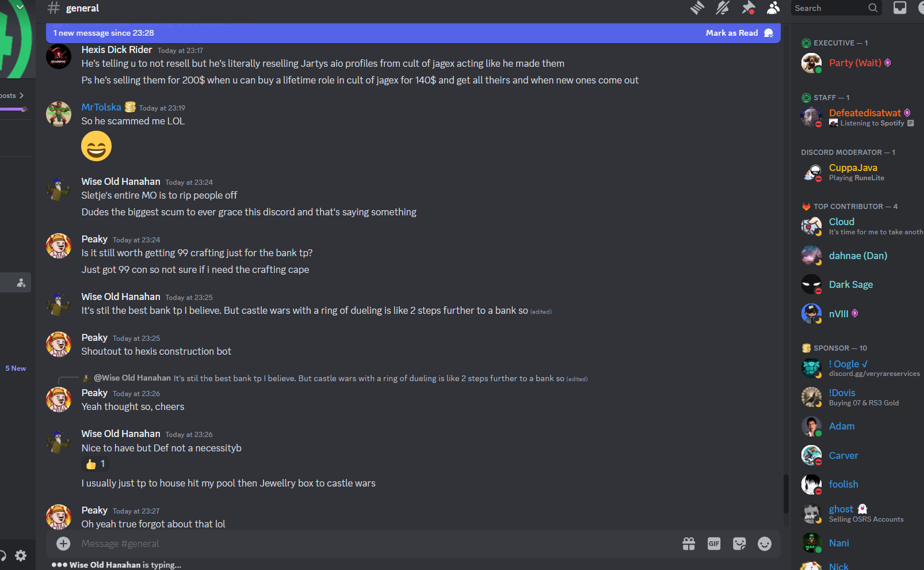Open the inbox icon
Image resolution: width=924 pixels, height=570 pixels.
click(x=900, y=8)
